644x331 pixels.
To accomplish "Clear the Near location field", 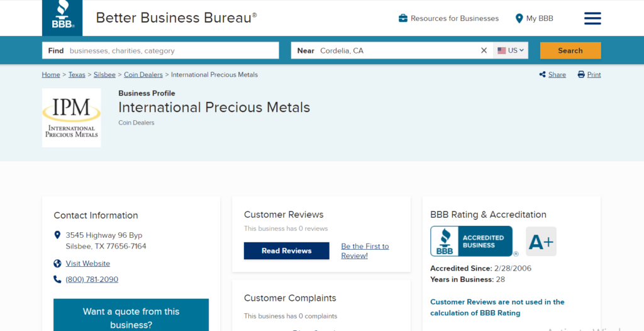I will [484, 50].
